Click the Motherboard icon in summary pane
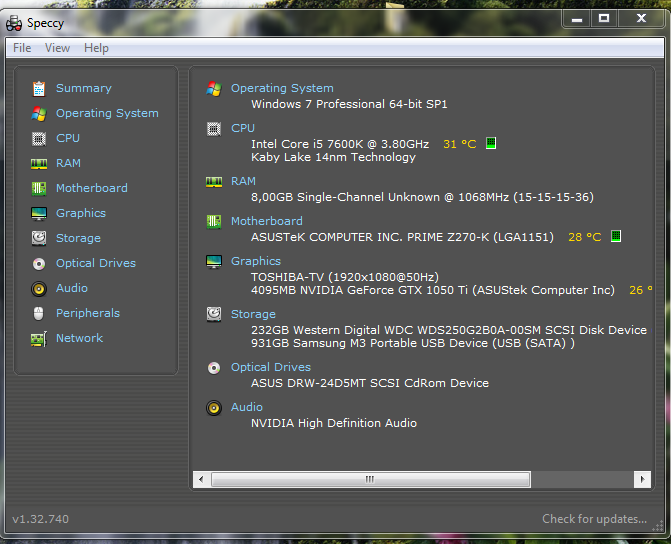The image size is (671, 544). [x=214, y=222]
